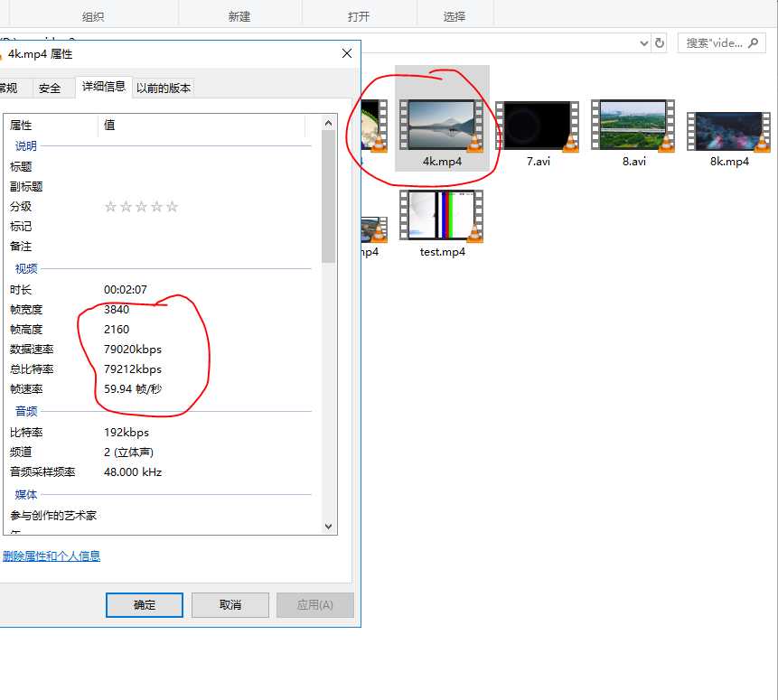
Task: Select the 标记 property row
Action: point(160,226)
